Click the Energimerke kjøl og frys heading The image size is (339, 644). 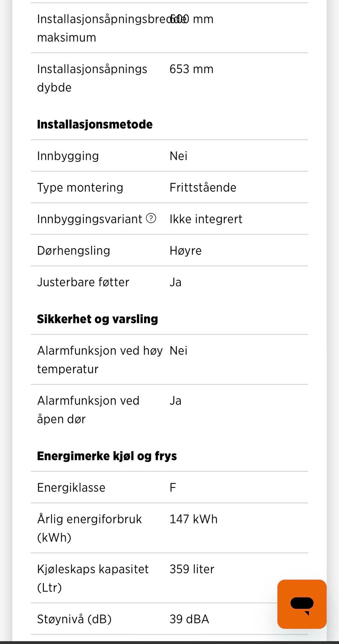107,456
